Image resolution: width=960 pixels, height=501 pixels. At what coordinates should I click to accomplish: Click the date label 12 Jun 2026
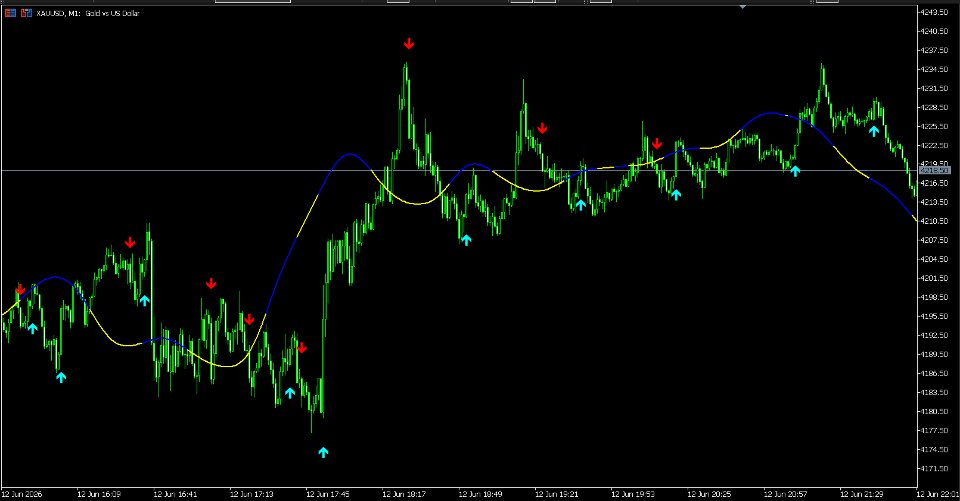(x=22, y=494)
